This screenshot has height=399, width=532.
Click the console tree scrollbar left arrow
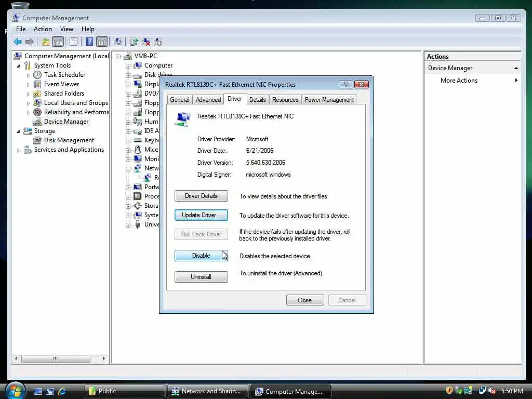tap(16, 358)
